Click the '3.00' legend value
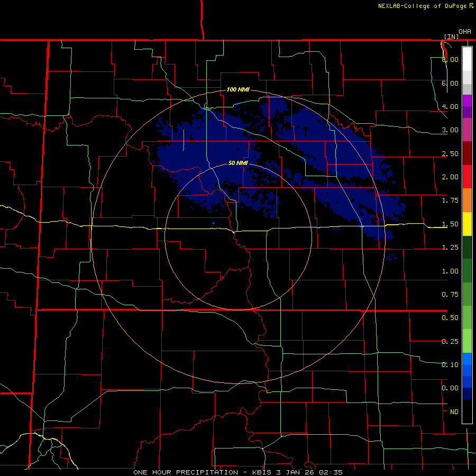 coord(450,130)
